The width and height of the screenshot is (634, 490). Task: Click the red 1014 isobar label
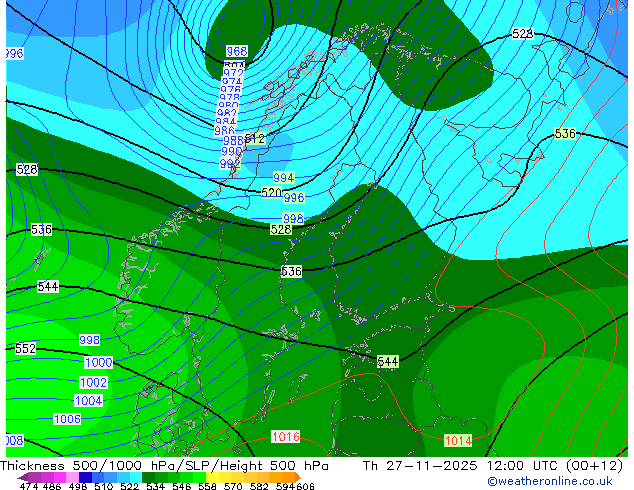pyautogui.click(x=458, y=440)
